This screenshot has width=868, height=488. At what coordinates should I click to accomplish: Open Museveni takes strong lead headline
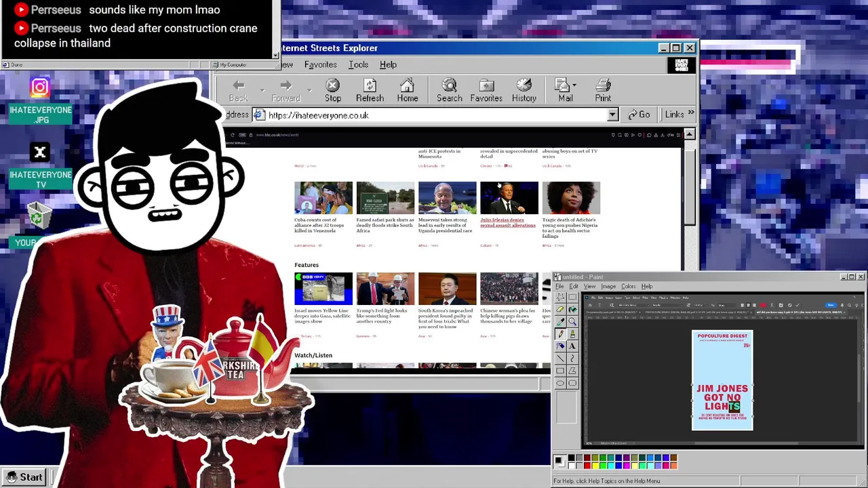click(445, 225)
